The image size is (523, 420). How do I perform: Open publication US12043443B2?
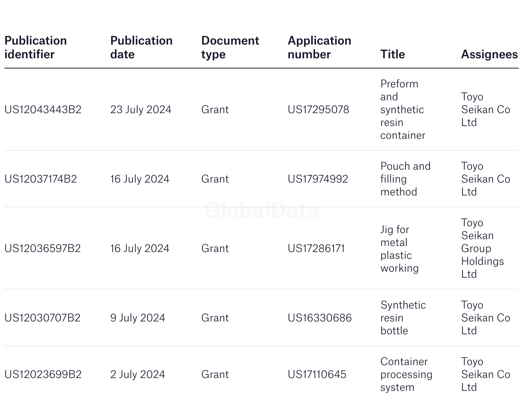pyautogui.click(x=43, y=110)
